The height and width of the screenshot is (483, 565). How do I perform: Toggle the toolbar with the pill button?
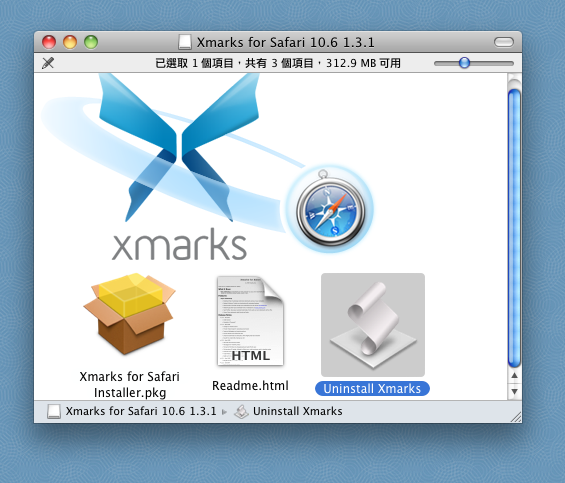tap(504, 42)
